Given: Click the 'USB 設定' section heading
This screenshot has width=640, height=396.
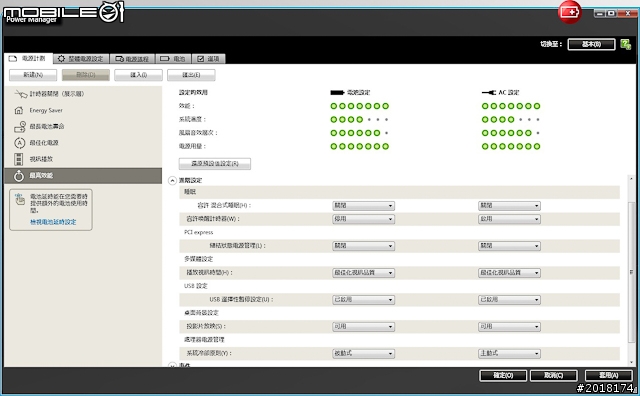Looking at the screenshot, I should point(196,286).
